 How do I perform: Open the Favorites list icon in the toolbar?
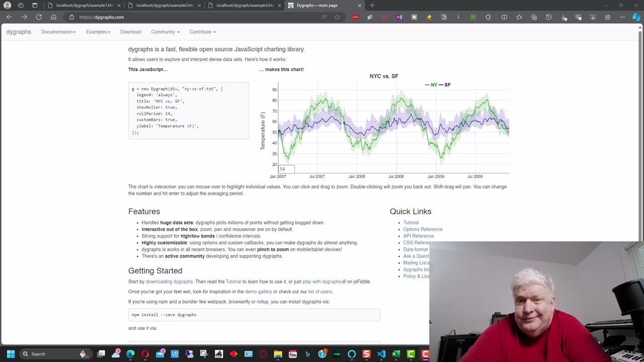coord(519,17)
